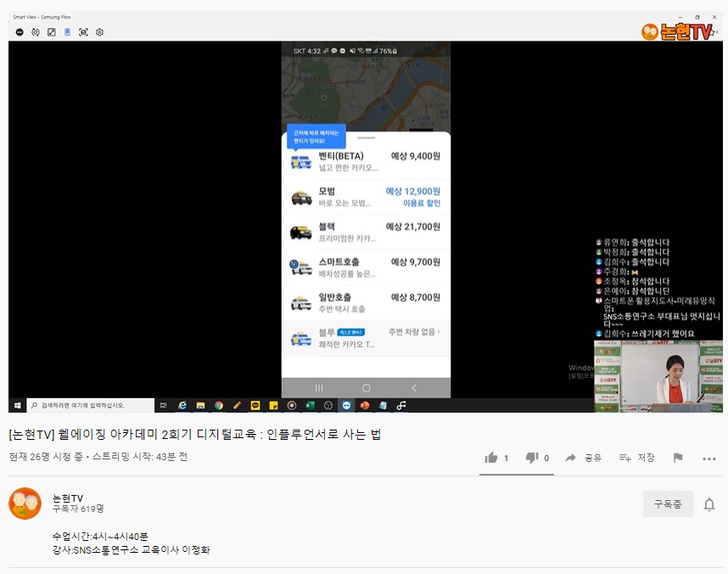Viewport: 728px width, 574px height.
Task: Open Samsung Flow from the taskbar
Action: tap(401, 405)
